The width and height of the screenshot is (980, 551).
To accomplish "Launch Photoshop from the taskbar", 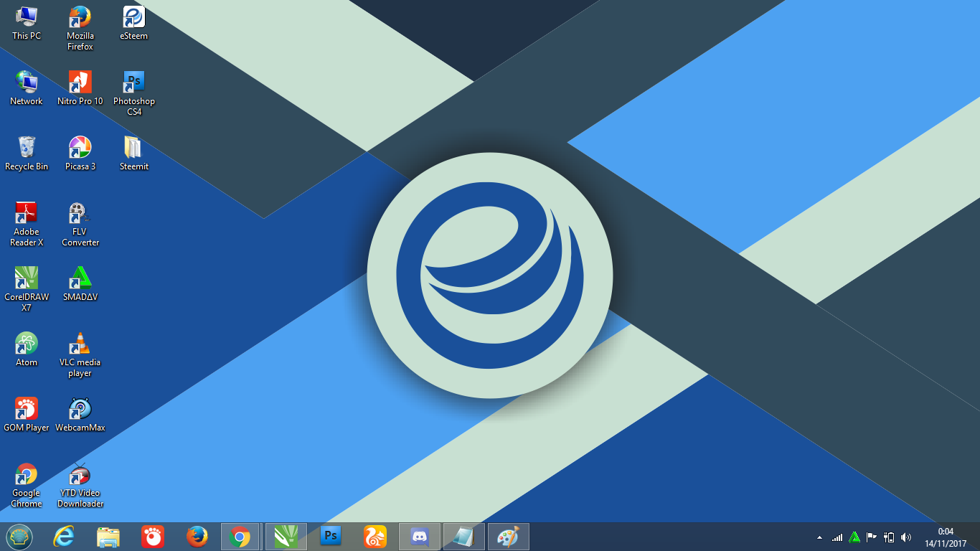I will tap(331, 537).
